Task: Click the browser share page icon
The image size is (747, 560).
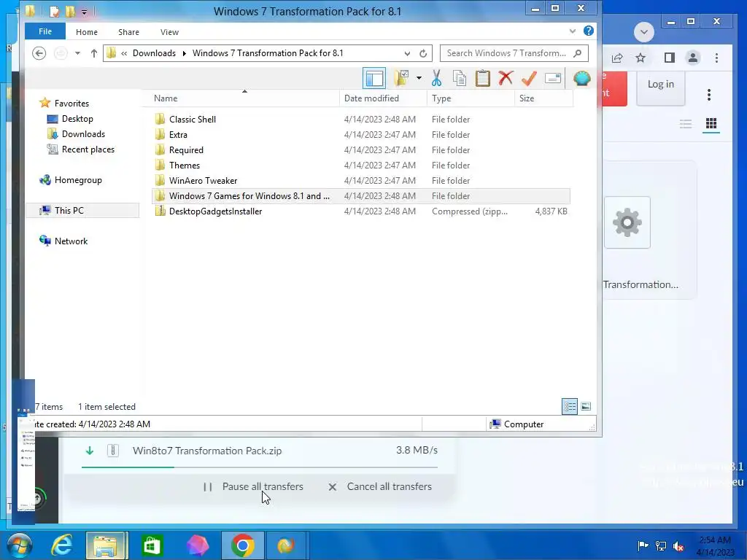Action: (617, 58)
